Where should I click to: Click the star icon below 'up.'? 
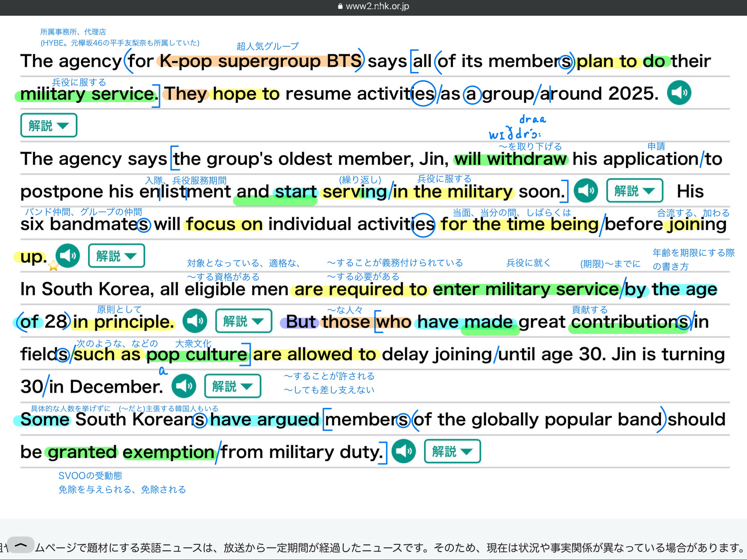point(53,266)
